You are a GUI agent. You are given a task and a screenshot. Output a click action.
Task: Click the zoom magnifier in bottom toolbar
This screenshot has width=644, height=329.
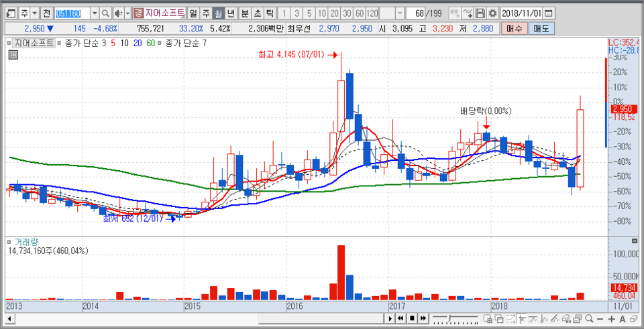click(590, 318)
